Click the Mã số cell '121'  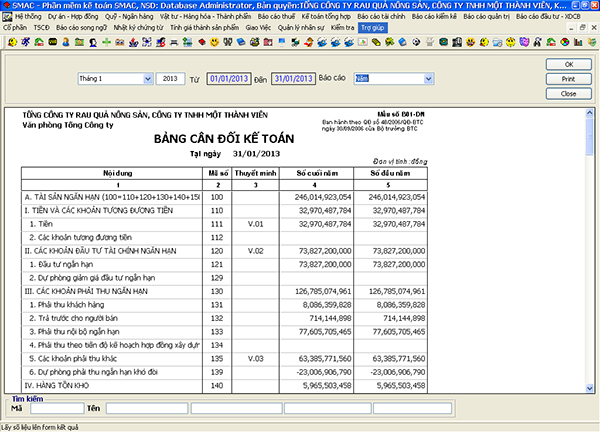[x=217, y=264]
